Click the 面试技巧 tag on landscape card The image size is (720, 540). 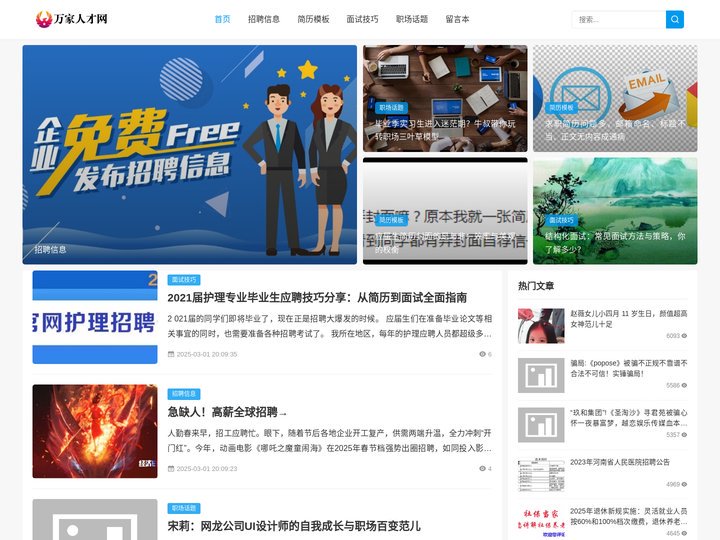(x=561, y=220)
